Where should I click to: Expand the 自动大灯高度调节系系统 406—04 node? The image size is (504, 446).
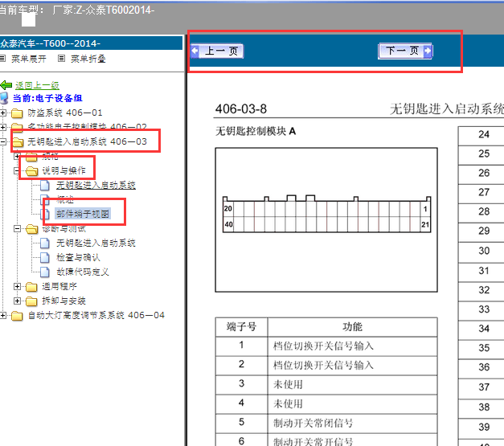pyautogui.click(x=3, y=315)
